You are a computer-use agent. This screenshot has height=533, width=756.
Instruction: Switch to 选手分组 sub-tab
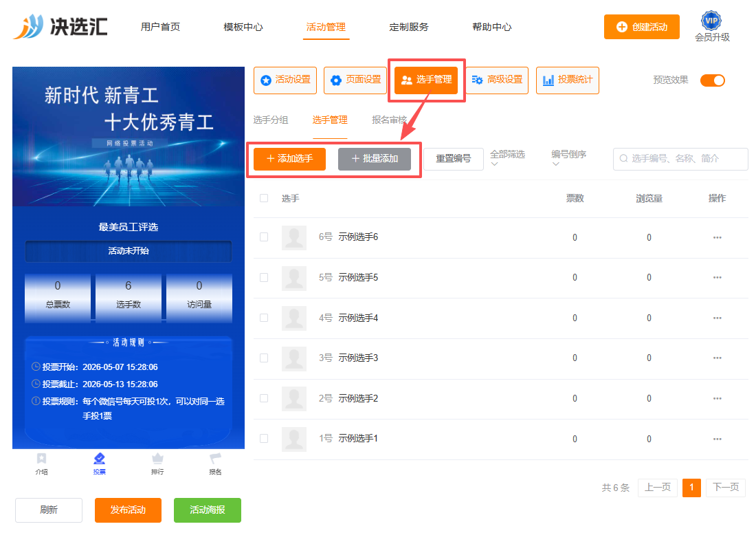point(271,120)
